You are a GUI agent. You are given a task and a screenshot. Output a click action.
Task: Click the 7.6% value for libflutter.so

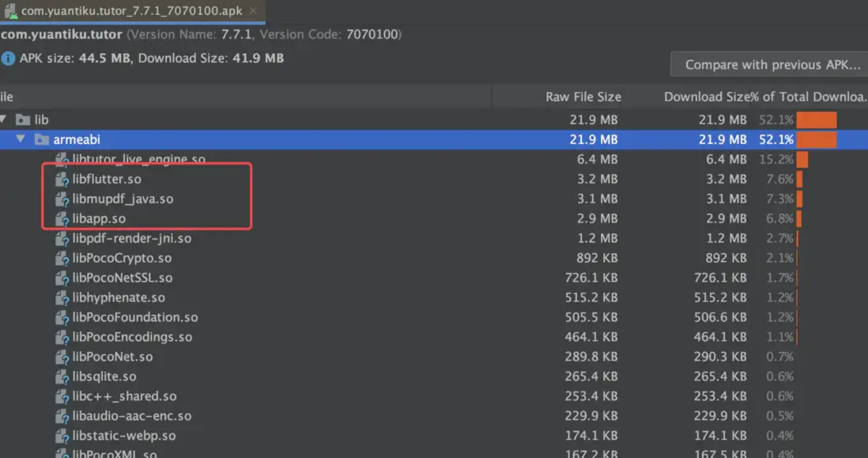coord(780,180)
